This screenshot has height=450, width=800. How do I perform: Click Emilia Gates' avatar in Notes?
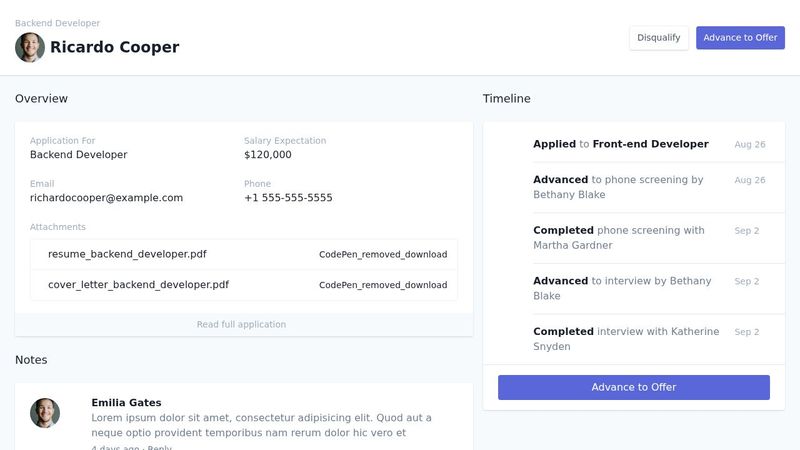point(45,413)
